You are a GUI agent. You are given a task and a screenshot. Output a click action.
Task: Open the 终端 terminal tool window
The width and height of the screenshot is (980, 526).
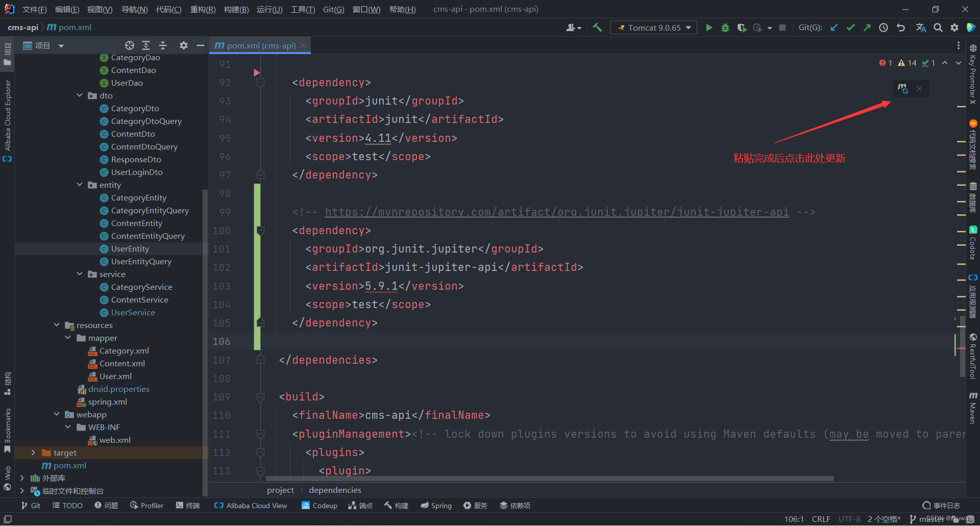click(x=187, y=506)
